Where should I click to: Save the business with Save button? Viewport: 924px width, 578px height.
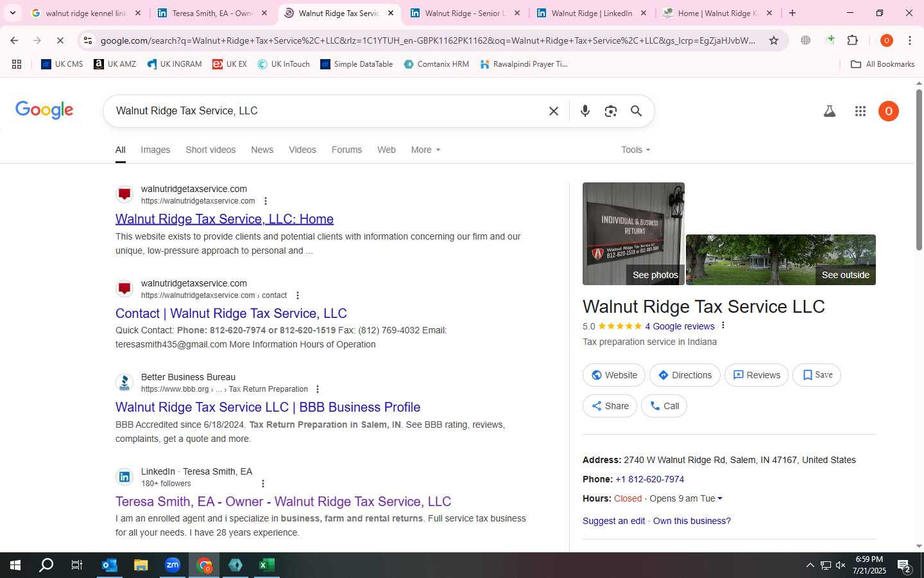[x=817, y=375]
